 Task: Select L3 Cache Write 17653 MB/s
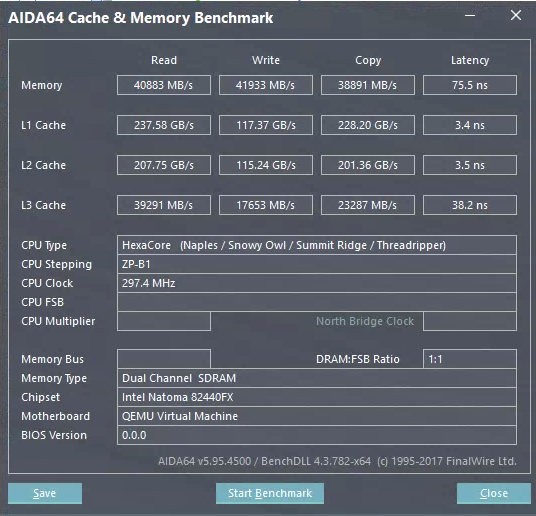point(266,205)
